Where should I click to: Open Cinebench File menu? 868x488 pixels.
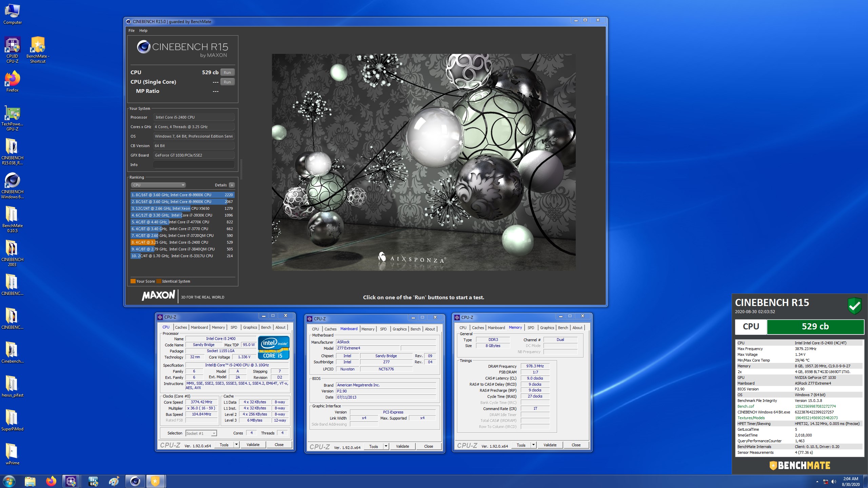point(132,30)
